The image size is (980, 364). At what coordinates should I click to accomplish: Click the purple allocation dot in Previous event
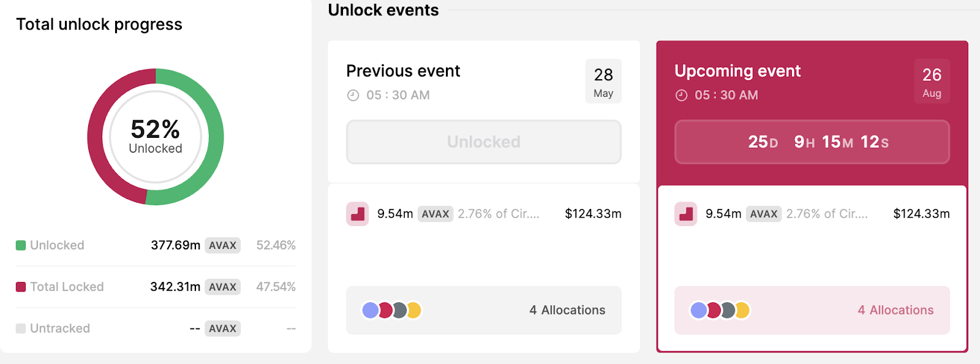[370, 311]
